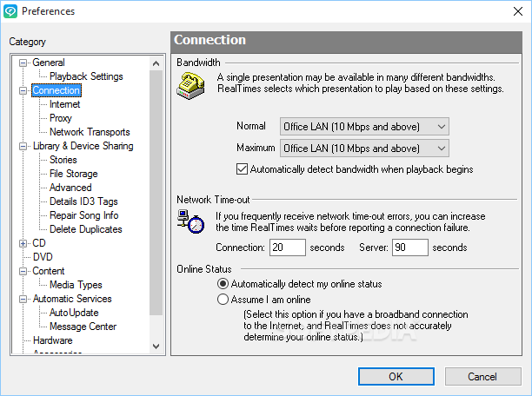Close the Preferences dialog
Image resolution: width=532 pixels, height=396 pixels.
point(518,11)
